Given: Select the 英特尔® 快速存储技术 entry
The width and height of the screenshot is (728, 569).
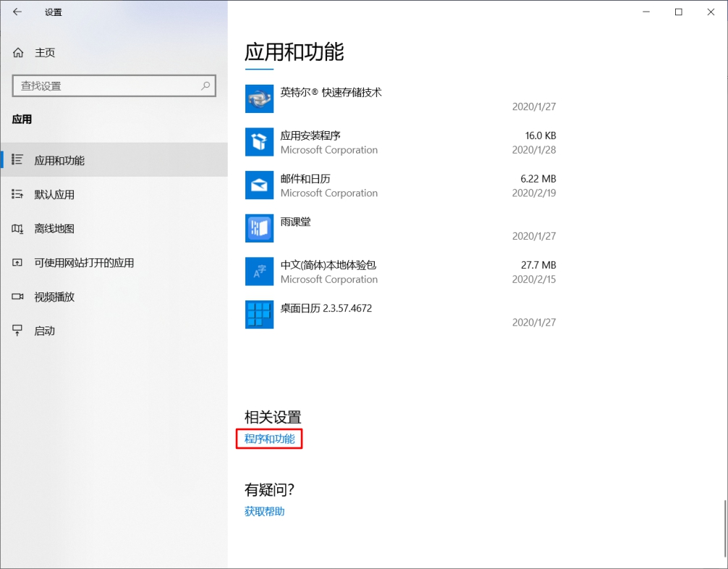Looking at the screenshot, I should [331, 93].
